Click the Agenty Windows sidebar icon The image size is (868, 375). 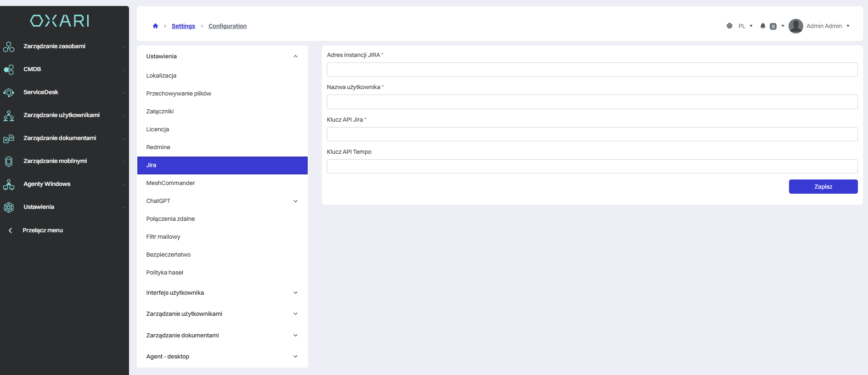point(9,184)
